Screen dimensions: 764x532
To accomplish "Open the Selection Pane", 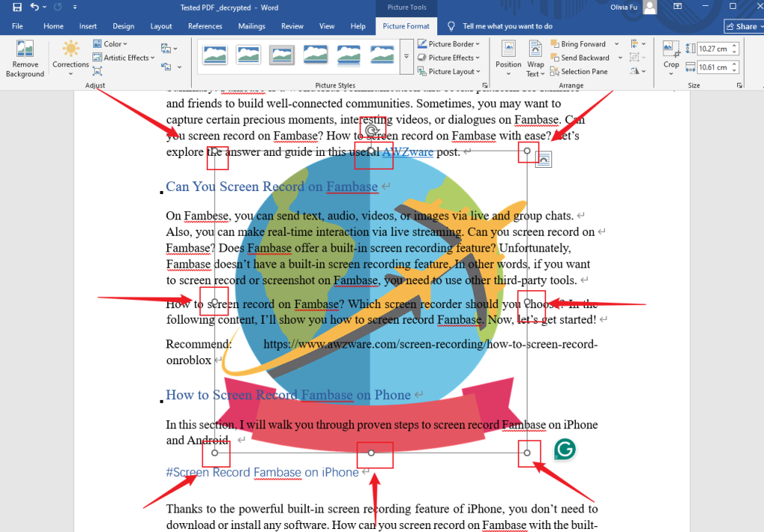I will pyautogui.click(x=579, y=71).
